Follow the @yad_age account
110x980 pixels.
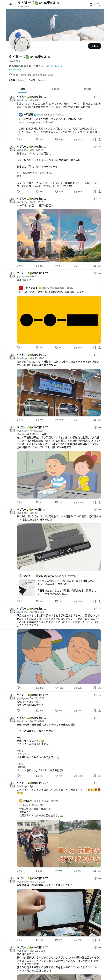(95, 46)
